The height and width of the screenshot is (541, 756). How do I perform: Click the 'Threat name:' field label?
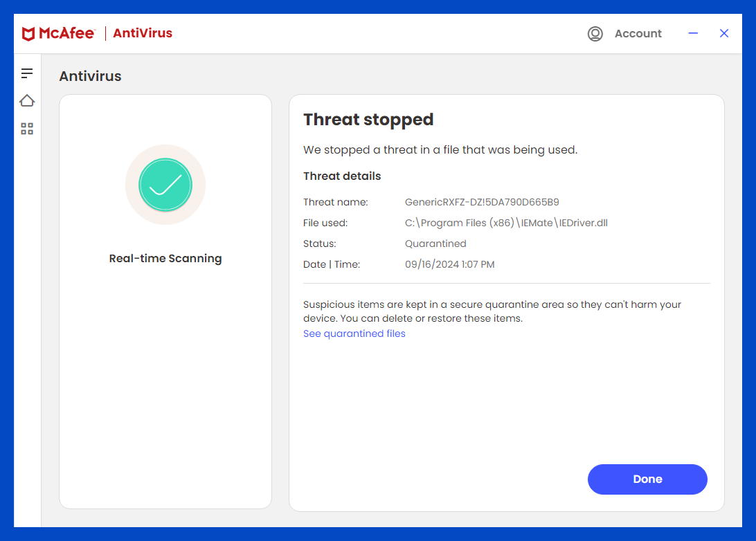click(336, 202)
